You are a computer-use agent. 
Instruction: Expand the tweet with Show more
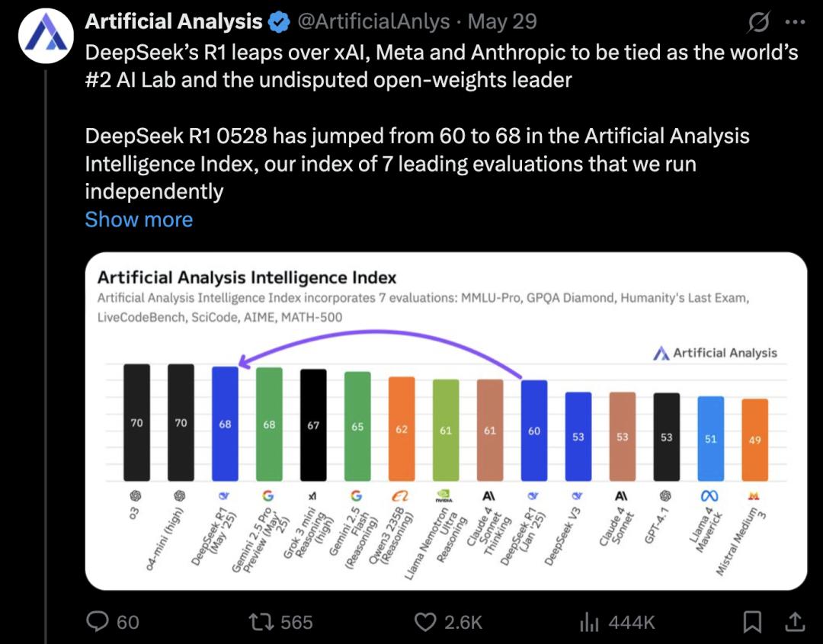coord(139,219)
